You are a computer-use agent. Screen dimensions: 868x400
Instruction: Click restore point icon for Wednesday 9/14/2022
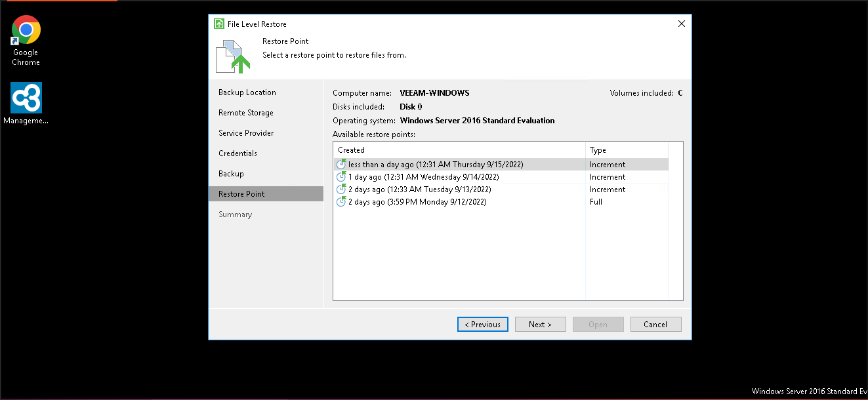click(341, 177)
